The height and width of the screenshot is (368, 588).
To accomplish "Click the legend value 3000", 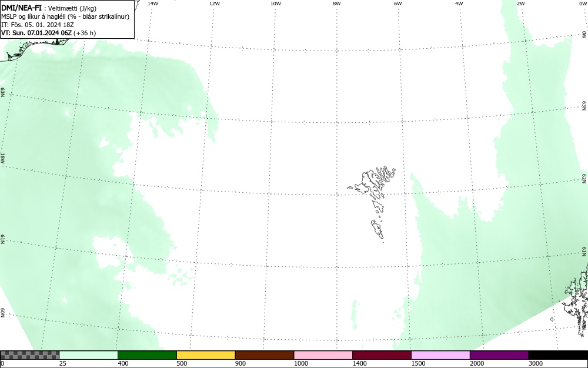I will click(x=536, y=363).
